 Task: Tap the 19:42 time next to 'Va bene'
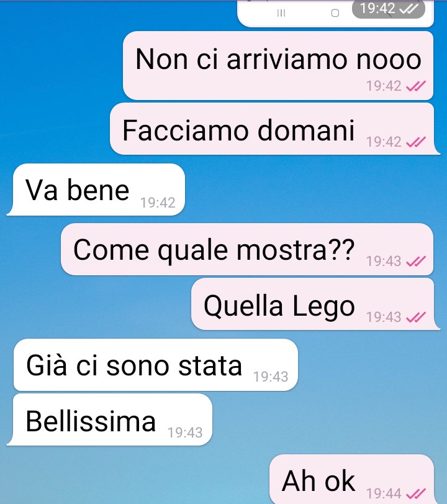pos(158,203)
